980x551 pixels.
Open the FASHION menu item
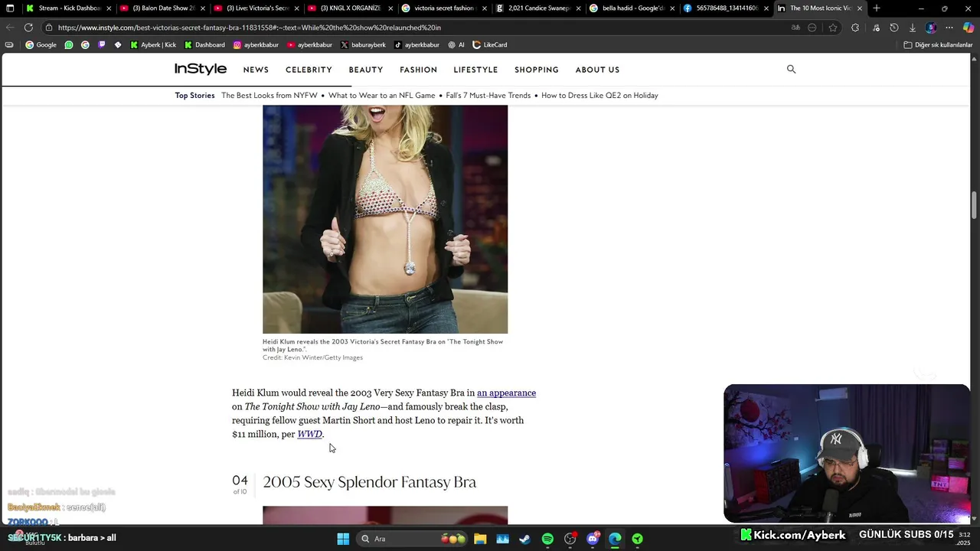(x=418, y=70)
